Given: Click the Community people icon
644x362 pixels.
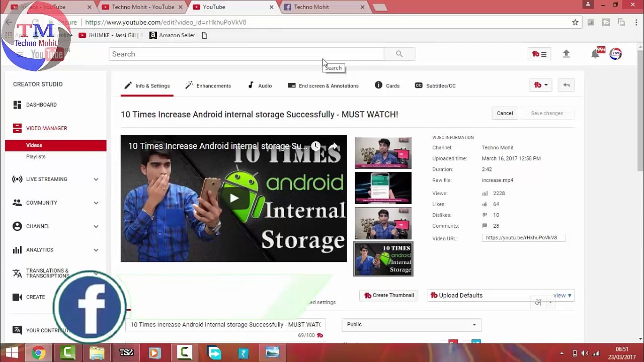Looking at the screenshot, I should [x=17, y=203].
